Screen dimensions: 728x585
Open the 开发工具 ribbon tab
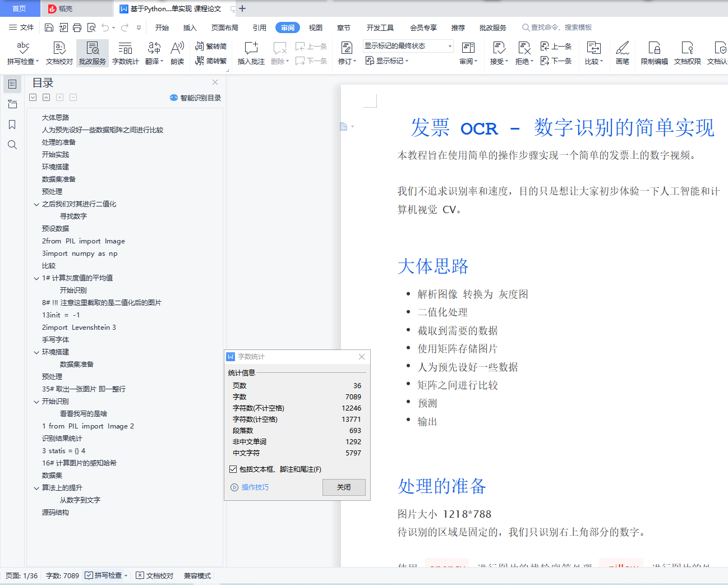pos(380,27)
